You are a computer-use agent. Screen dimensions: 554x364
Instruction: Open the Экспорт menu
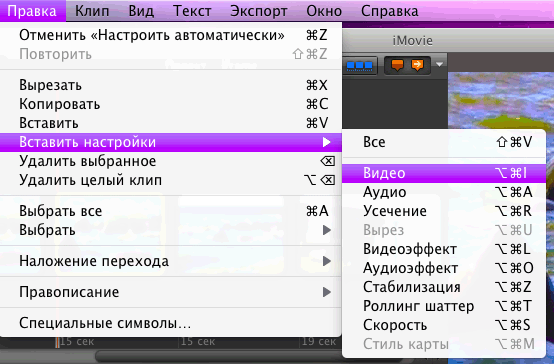point(259,11)
